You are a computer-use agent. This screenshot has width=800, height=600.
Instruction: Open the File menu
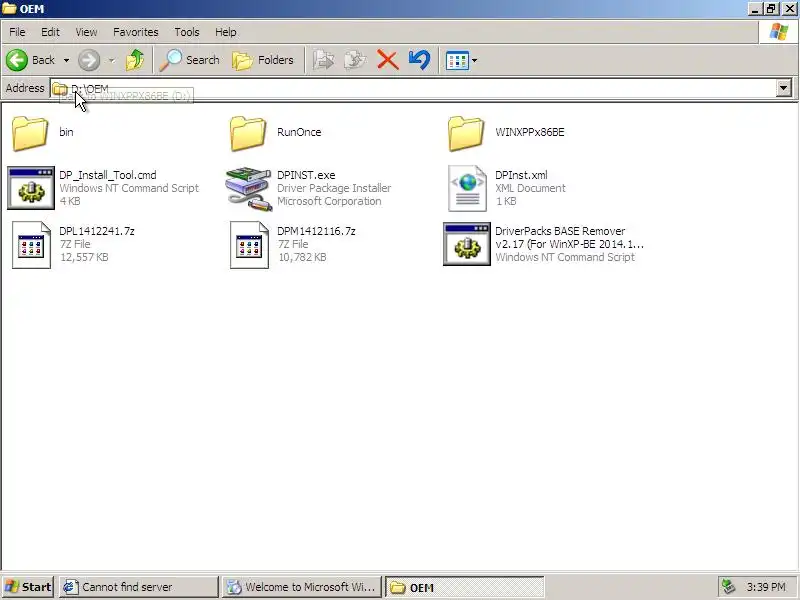coord(17,32)
